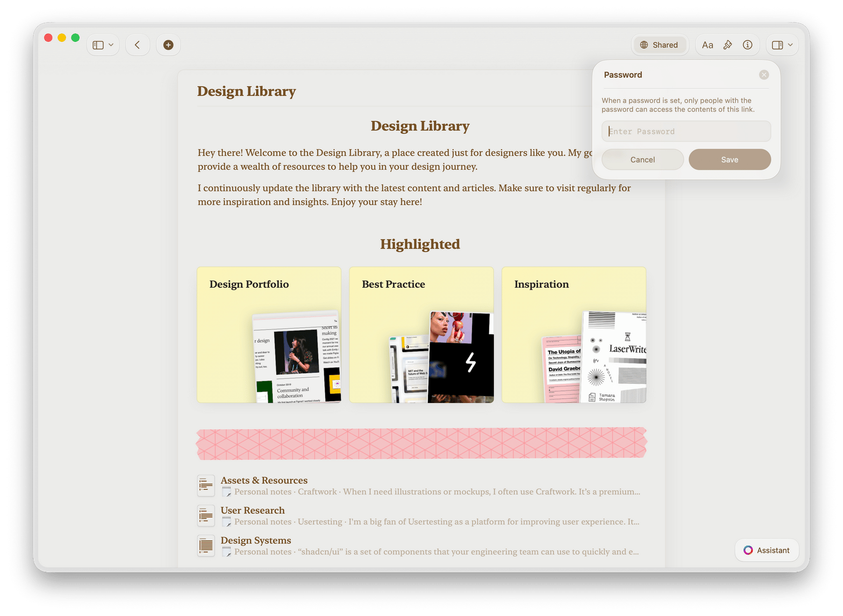Screen dimensions: 843x616
Task: Toggle the right sidebar panel icon
Action: (777, 45)
